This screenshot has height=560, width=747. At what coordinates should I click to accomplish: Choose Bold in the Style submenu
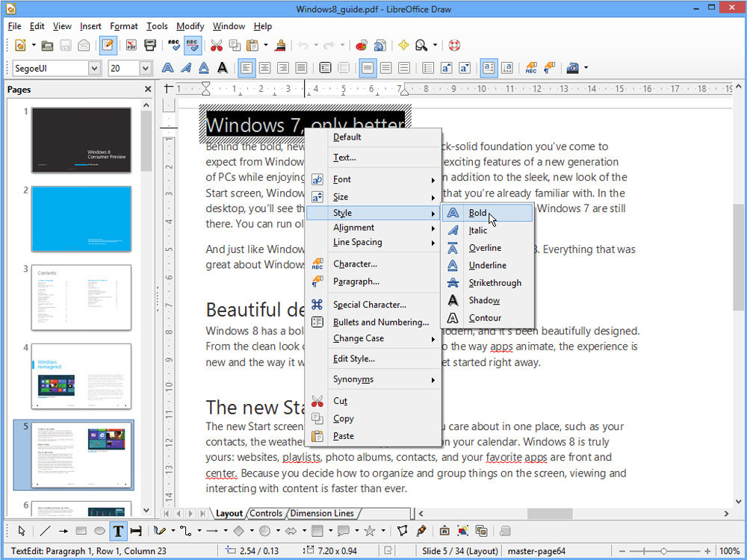coord(487,213)
